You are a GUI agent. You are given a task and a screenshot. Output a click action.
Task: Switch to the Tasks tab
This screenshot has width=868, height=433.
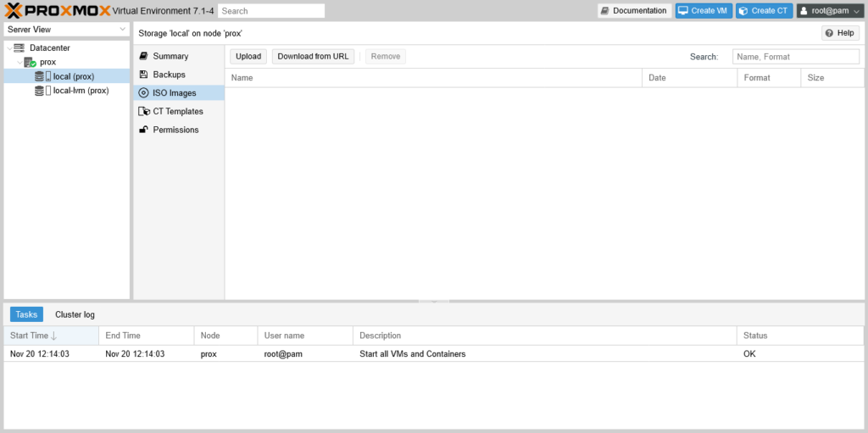pyautogui.click(x=26, y=314)
